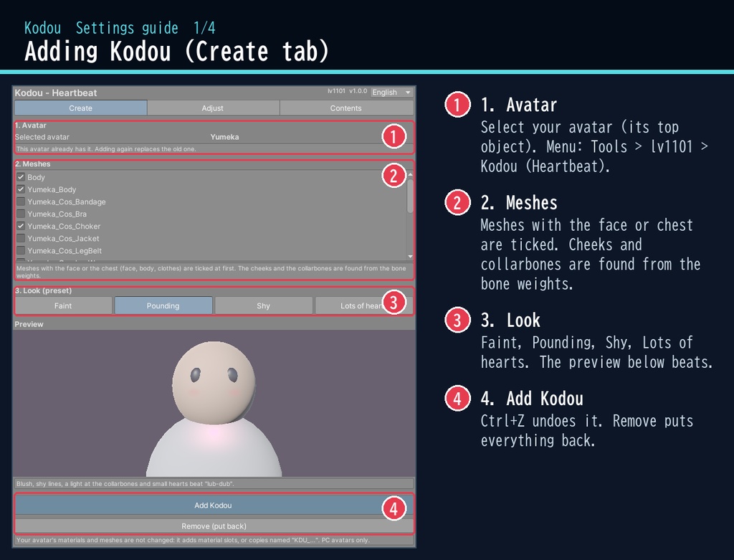This screenshot has height=560, width=734.
Task: Click the meshes list scroll-down arrow
Action: (x=410, y=257)
